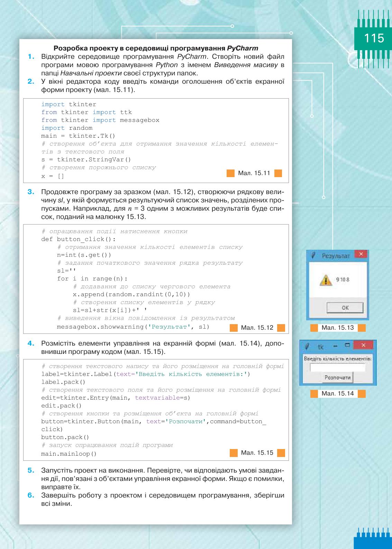392x549 pixels.
Task: Click the line 'button.pack()'
Action: pos(65,437)
